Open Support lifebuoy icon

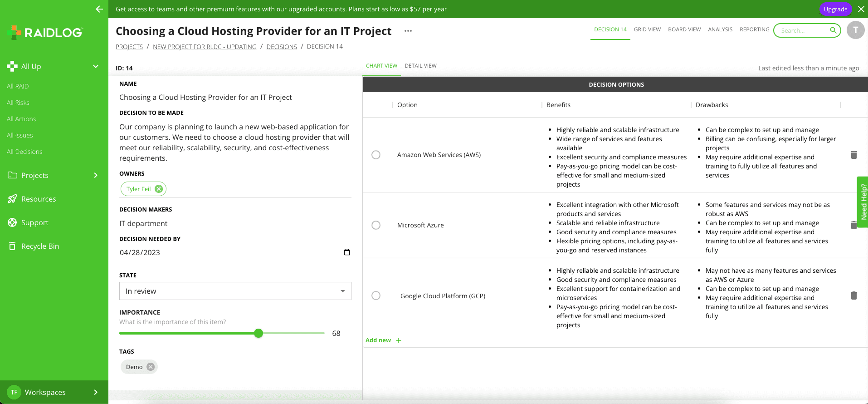12,222
